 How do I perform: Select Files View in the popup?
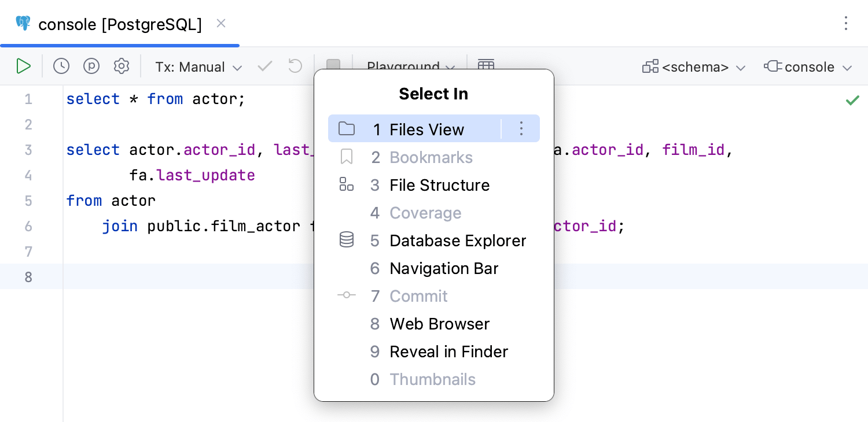[426, 129]
